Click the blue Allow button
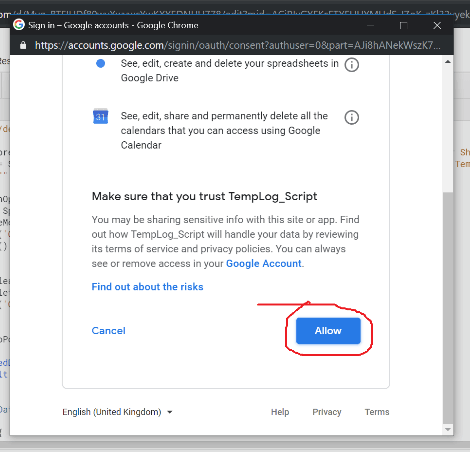This screenshot has height=452, width=470. [x=328, y=331]
